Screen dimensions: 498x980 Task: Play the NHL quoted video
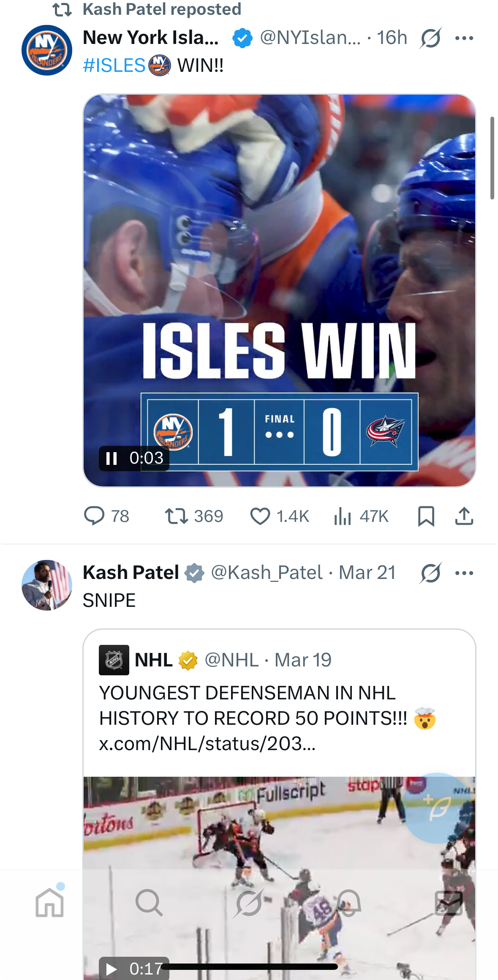112,969
